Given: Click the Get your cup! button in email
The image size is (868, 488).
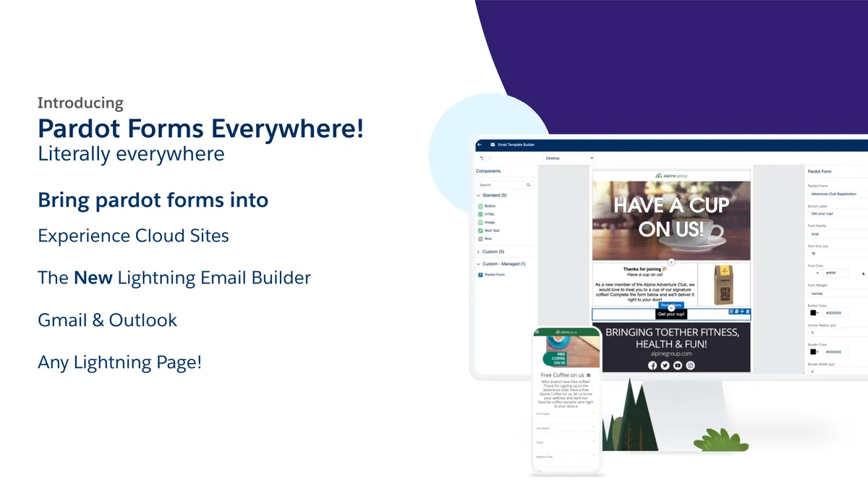Looking at the screenshot, I should click(671, 314).
